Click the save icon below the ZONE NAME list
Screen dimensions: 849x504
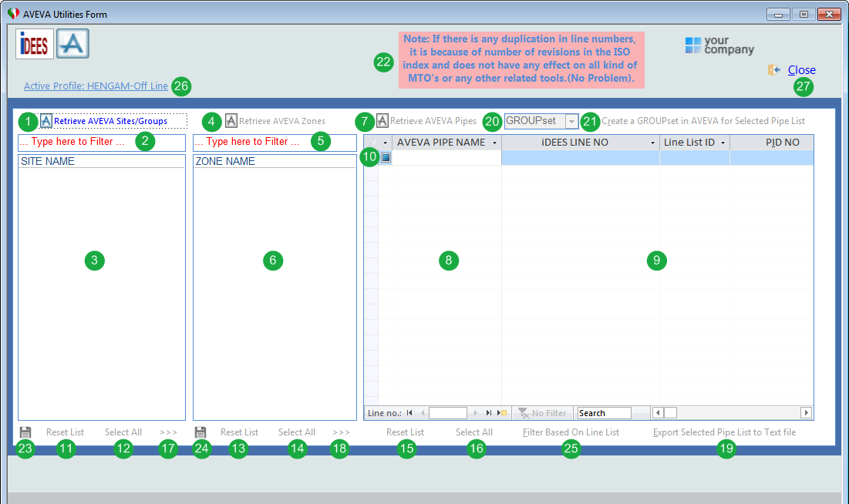[x=200, y=432]
